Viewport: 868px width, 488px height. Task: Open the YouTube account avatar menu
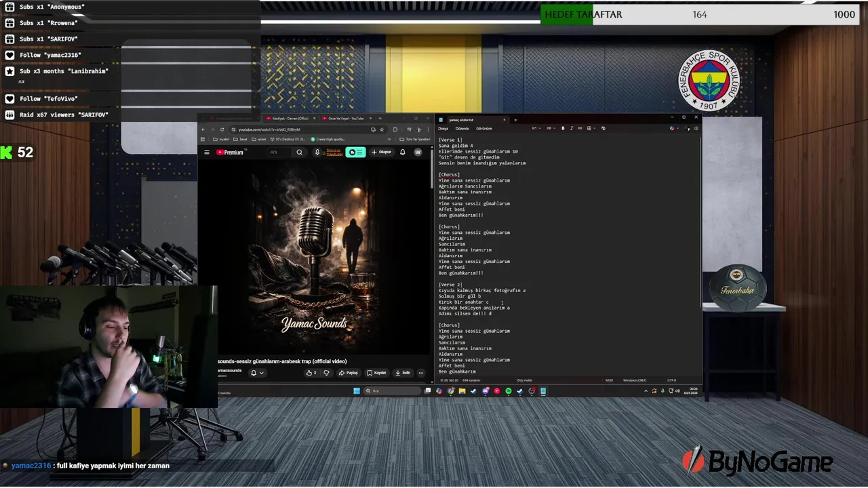[418, 152]
